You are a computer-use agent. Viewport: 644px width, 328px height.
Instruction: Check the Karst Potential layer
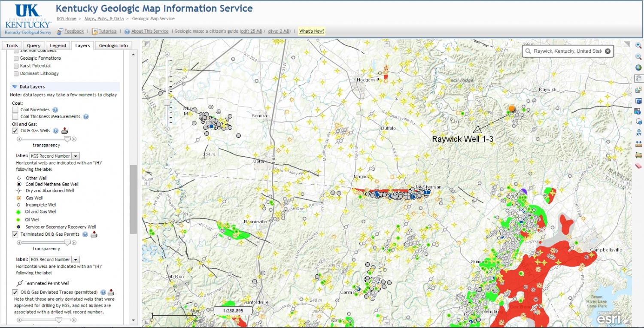click(16, 66)
